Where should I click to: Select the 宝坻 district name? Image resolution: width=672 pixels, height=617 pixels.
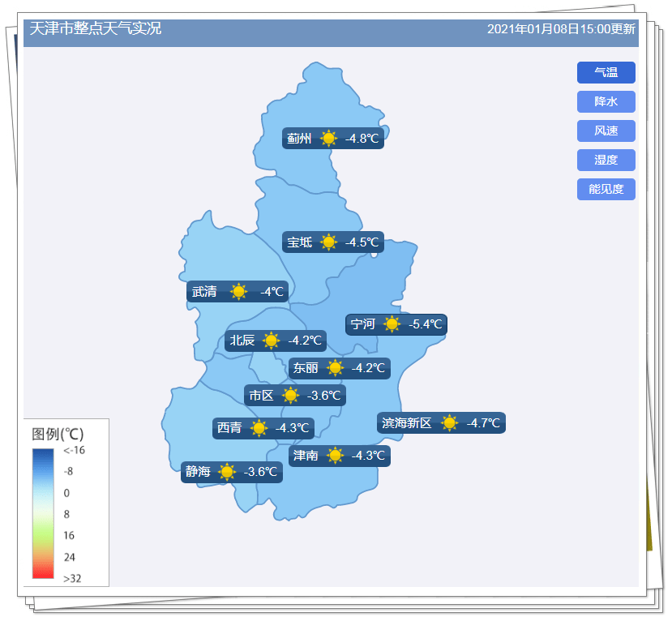click(x=299, y=242)
